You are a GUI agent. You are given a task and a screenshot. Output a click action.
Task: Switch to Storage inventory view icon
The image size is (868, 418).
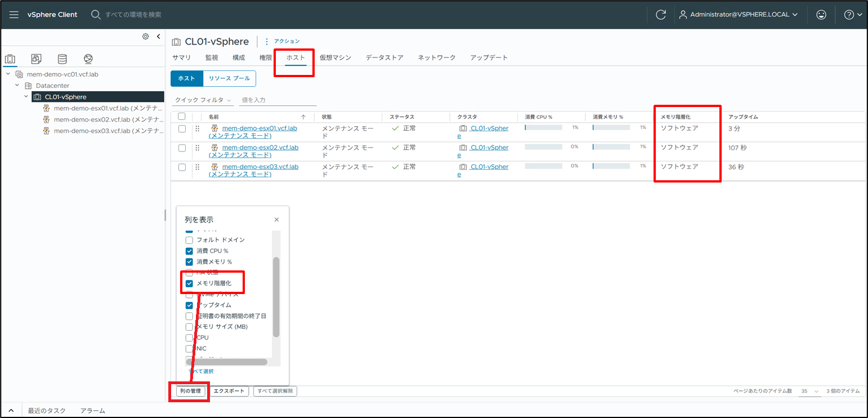(x=62, y=59)
